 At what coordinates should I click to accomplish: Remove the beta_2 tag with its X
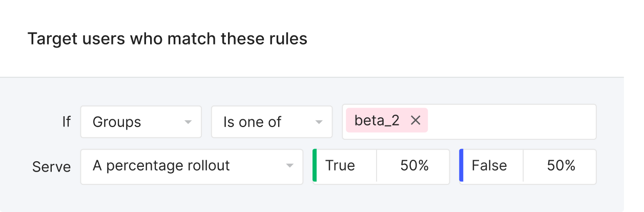click(416, 121)
